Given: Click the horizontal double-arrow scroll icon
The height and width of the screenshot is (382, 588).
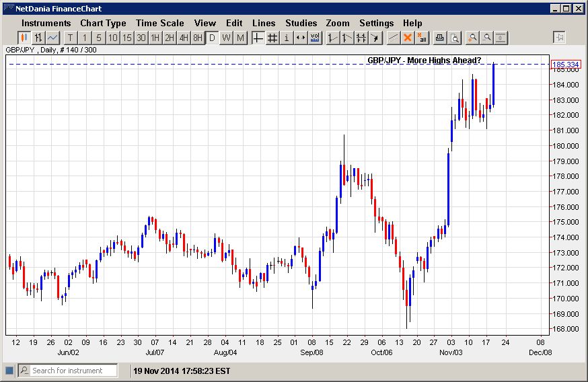Looking at the screenshot, I should click(301, 38).
